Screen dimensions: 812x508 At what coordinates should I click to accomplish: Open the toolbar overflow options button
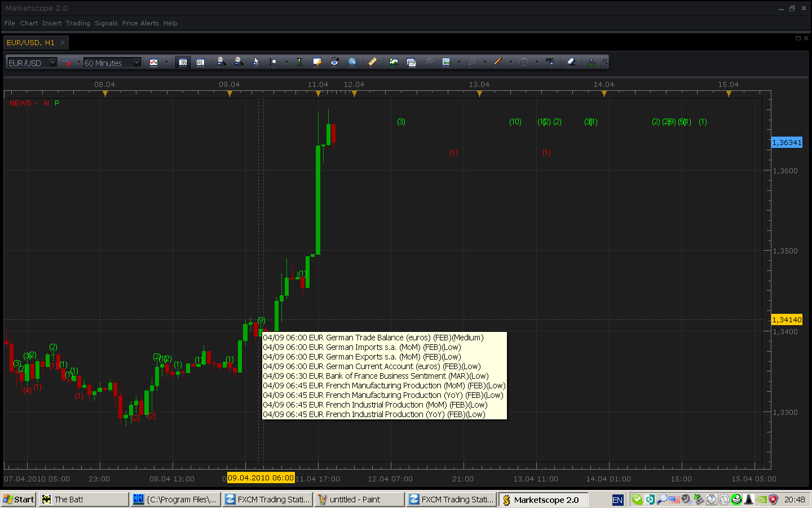click(604, 62)
